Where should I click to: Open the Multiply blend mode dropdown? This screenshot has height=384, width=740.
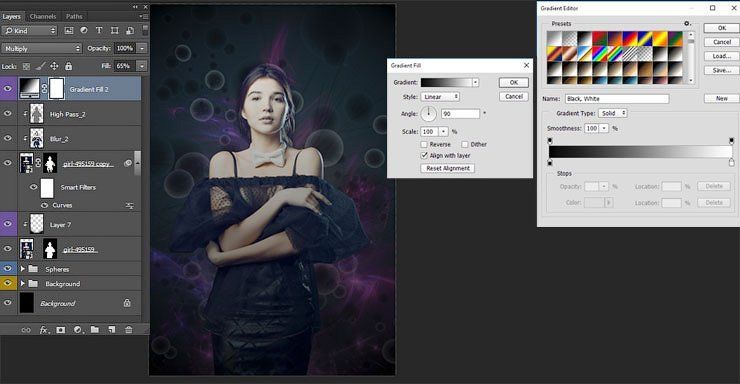42,49
